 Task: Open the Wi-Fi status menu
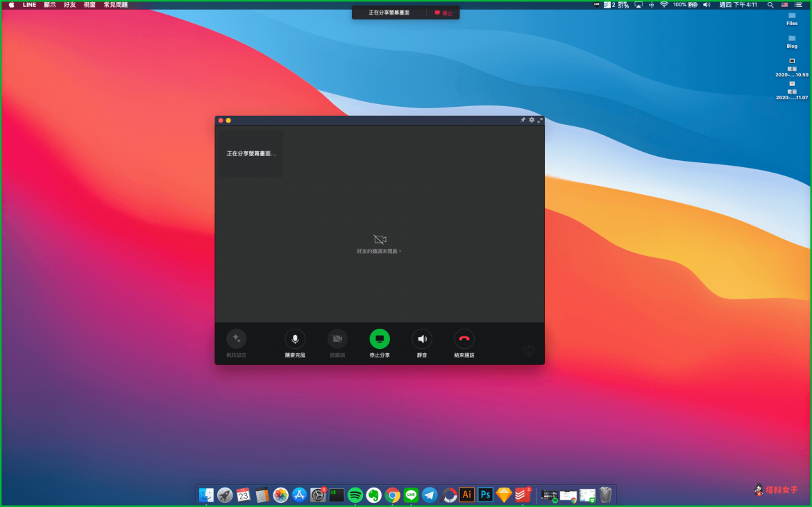click(664, 5)
